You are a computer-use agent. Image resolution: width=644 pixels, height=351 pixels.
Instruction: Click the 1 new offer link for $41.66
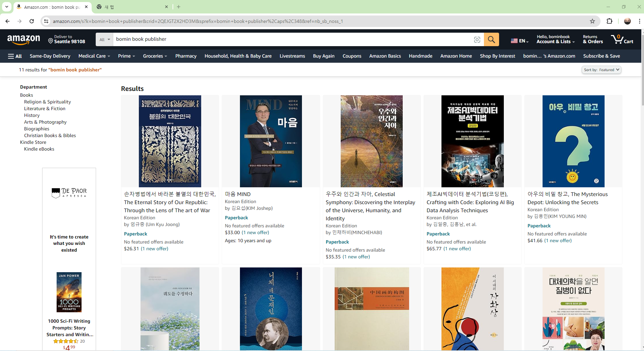click(x=558, y=241)
